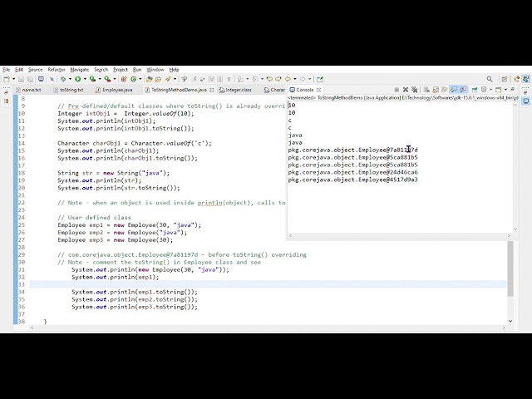The width and height of the screenshot is (532, 399).
Task: Switch to the toString.txt editor tab
Action: pyautogui.click(x=68, y=90)
